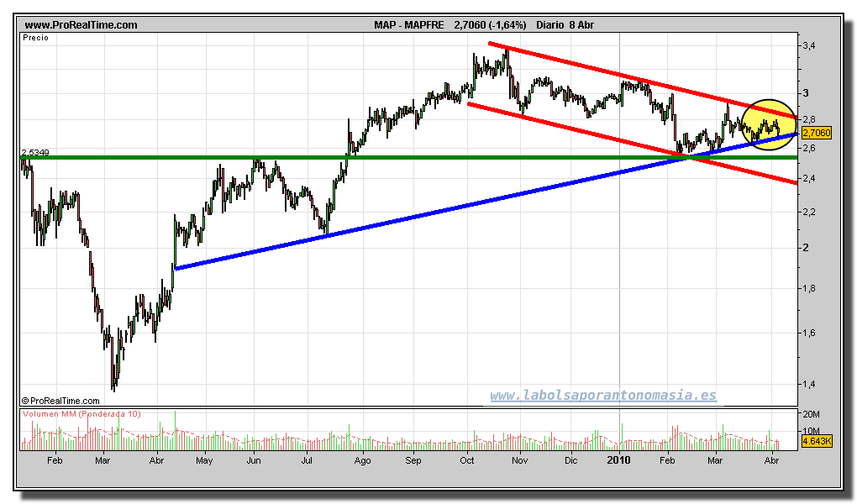Click the 2,8 price axis label
The image size is (857, 504).
809,119
